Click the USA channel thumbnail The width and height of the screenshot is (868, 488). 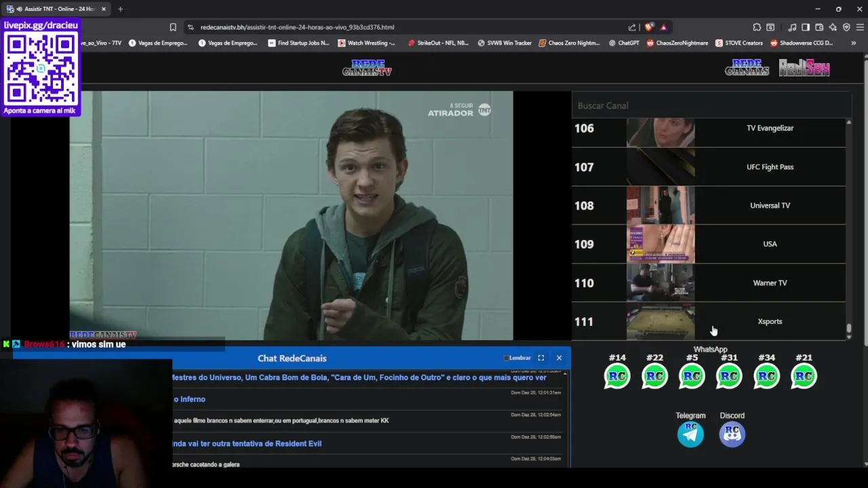tap(660, 244)
